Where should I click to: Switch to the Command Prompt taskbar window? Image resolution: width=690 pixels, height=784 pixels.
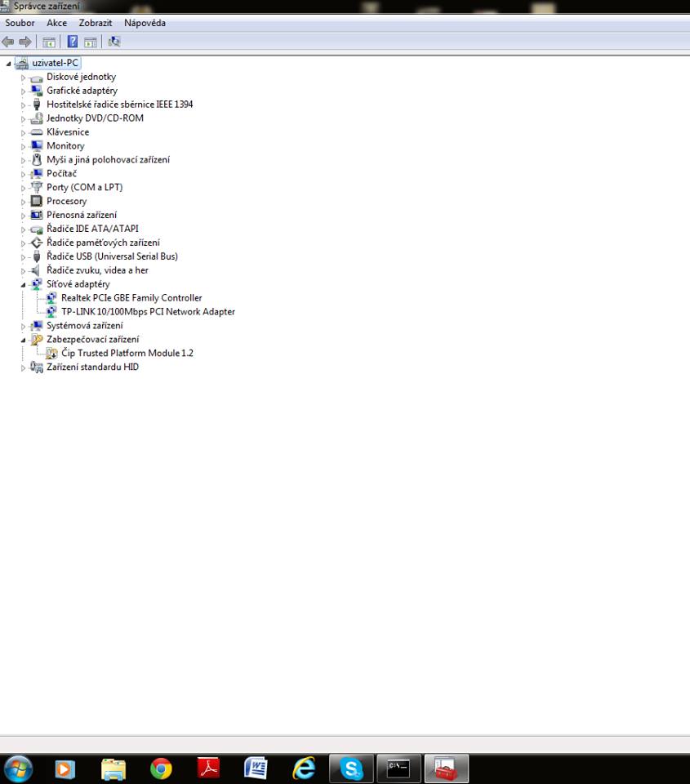click(x=398, y=768)
